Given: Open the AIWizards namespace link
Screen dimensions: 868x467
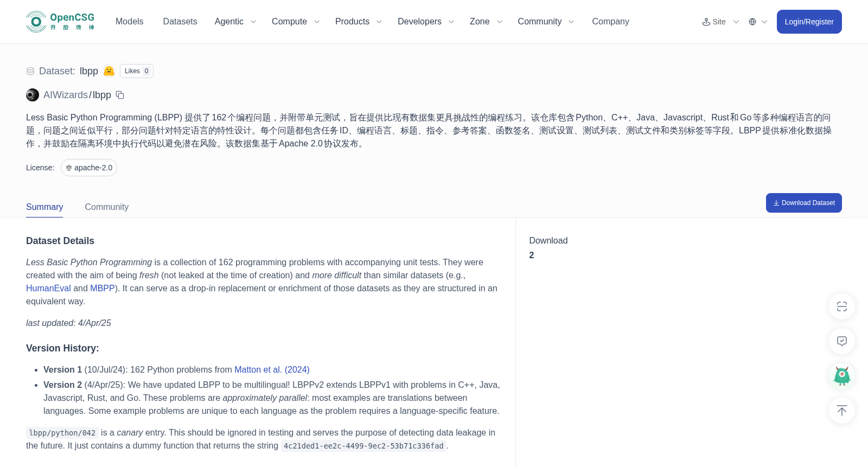Looking at the screenshot, I should coord(66,95).
